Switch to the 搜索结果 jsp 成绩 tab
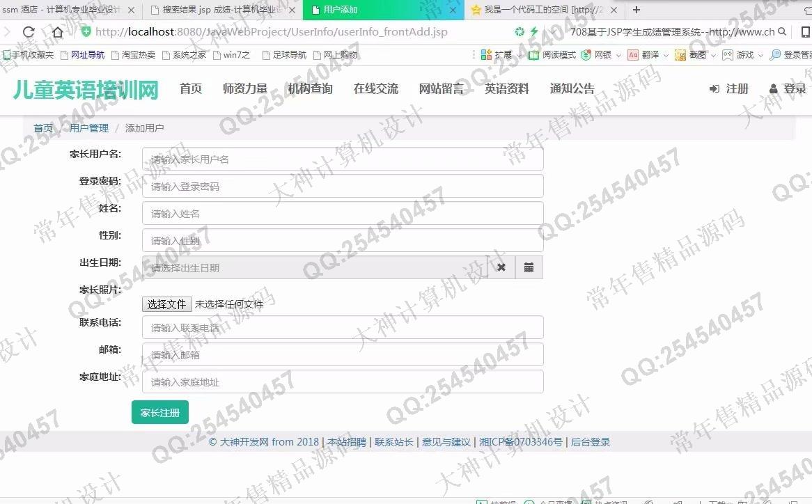This screenshot has width=812, height=504. coord(223,10)
